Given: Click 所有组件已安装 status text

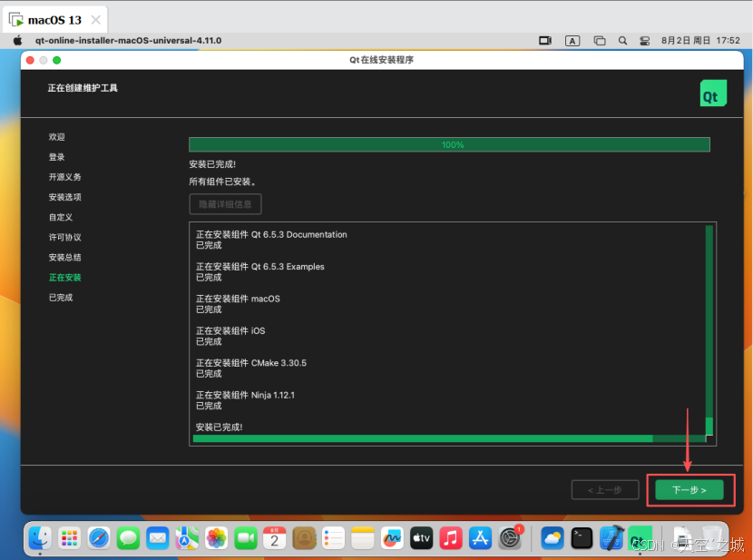Looking at the screenshot, I should [x=222, y=182].
